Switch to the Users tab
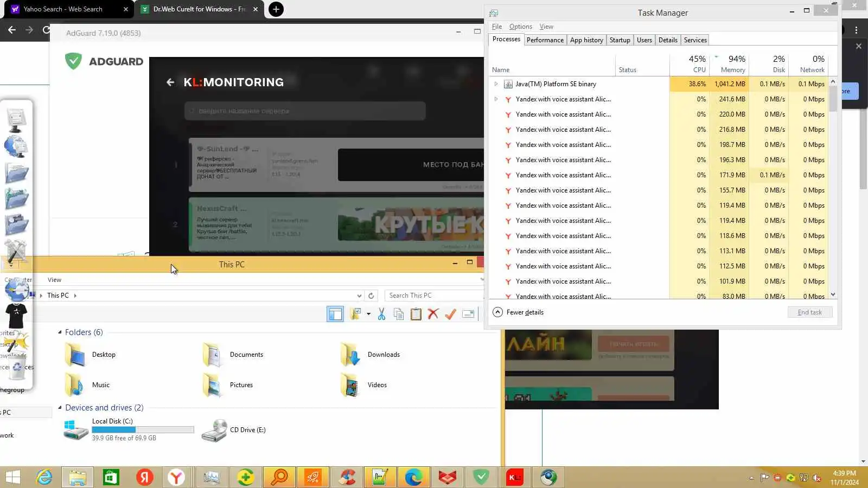 [x=644, y=40]
